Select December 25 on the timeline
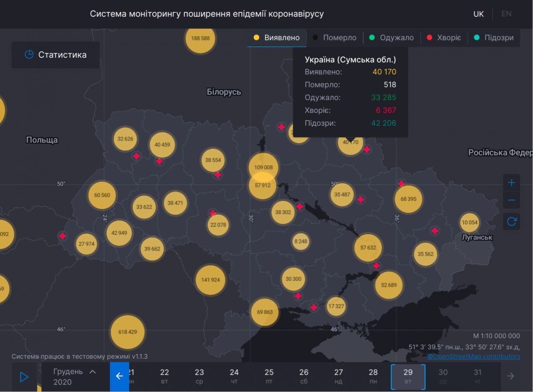Viewport: 533px width, 392px height. pyautogui.click(x=269, y=376)
